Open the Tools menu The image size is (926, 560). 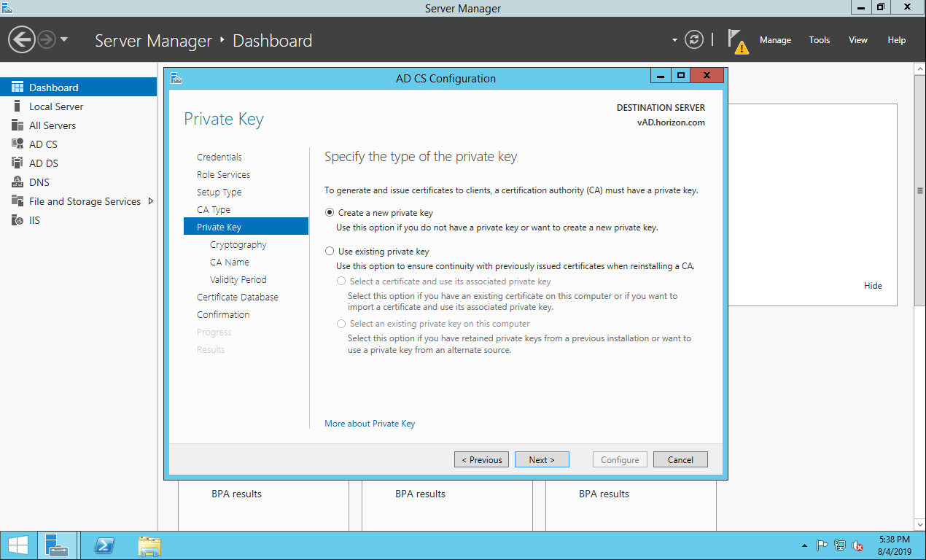820,40
